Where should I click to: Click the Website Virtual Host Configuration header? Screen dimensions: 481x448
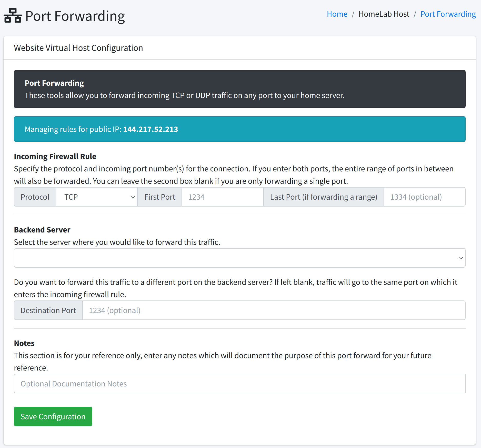click(x=78, y=48)
